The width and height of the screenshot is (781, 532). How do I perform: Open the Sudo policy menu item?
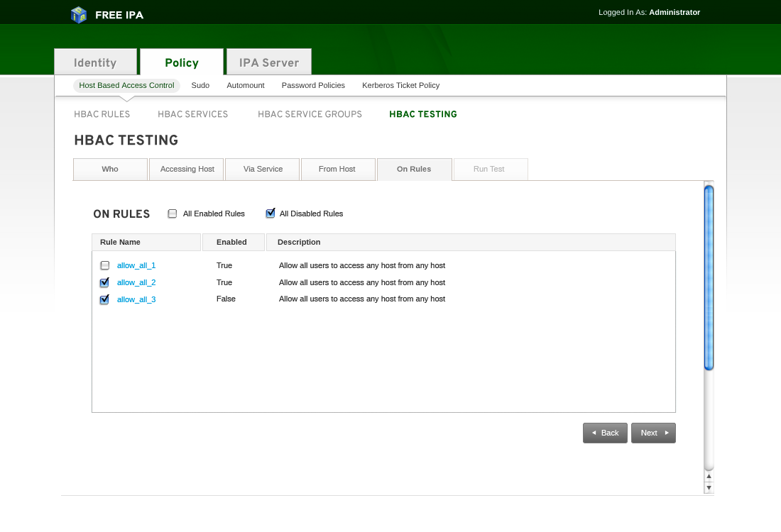tap(200, 85)
